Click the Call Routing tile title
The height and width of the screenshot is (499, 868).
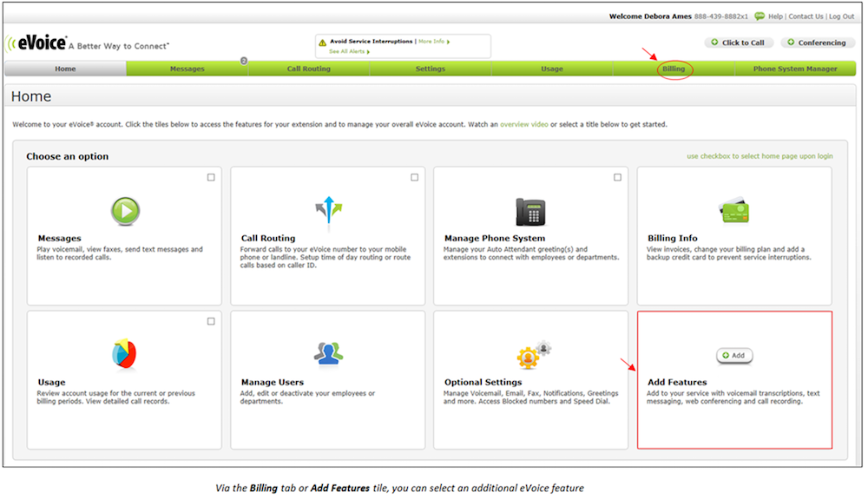pyautogui.click(x=268, y=239)
